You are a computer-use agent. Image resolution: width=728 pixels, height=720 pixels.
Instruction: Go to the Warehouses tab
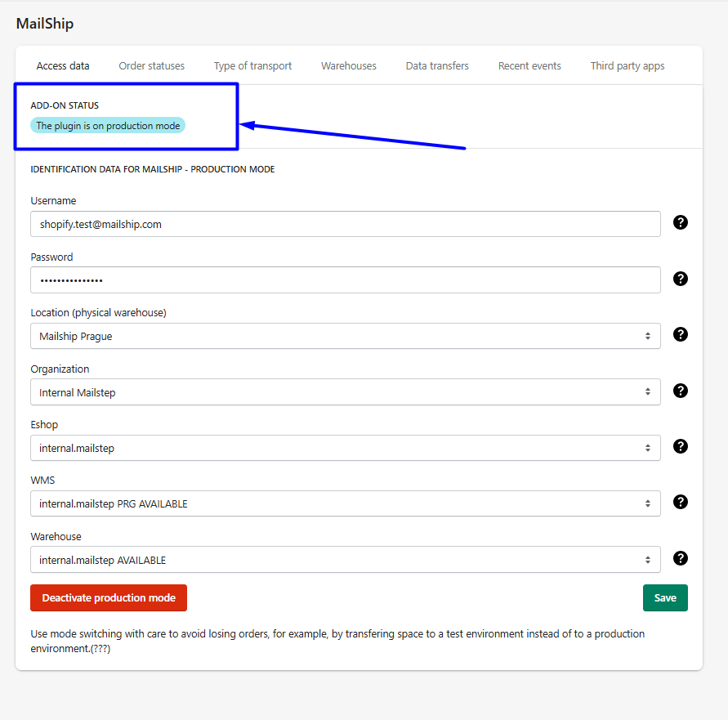pos(348,66)
